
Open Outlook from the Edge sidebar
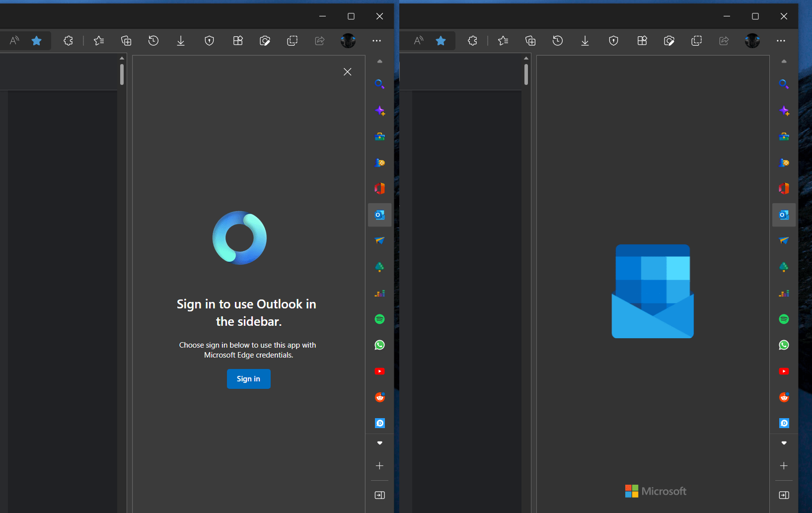click(x=379, y=215)
